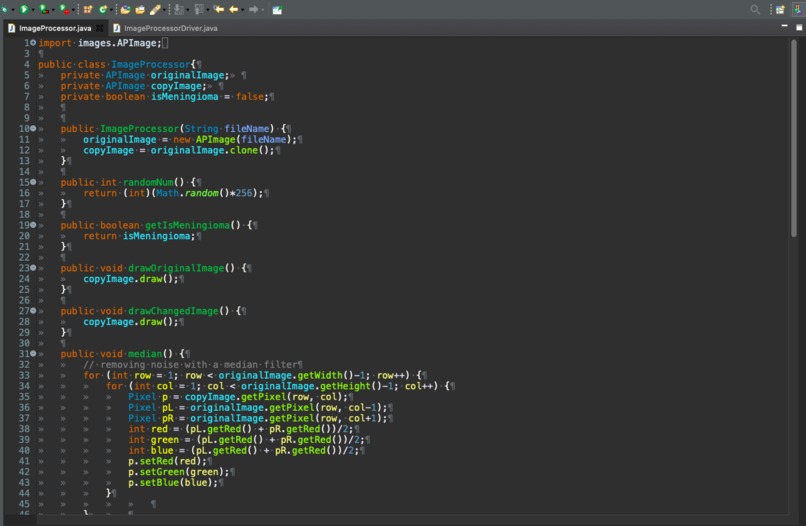This screenshot has width=806, height=526.
Task: Collapse the import fold on line 1
Action: (x=33, y=43)
